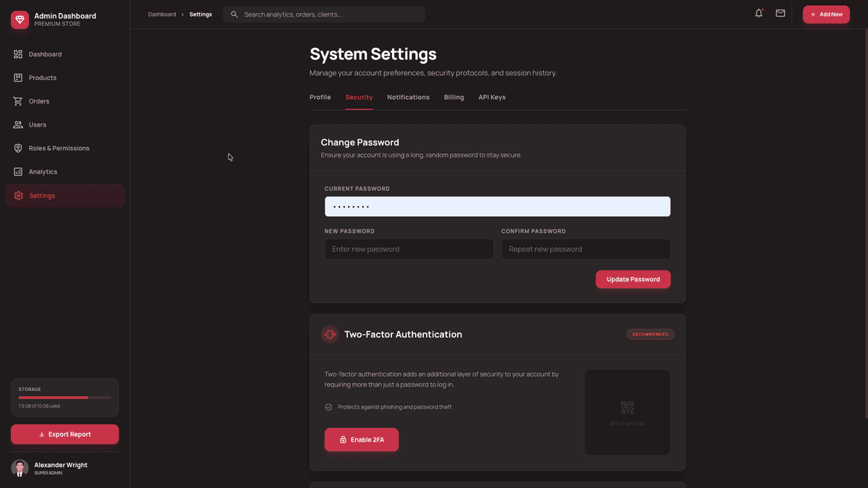The width and height of the screenshot is (868, 488).
Task: Click the Dashboard breadcrumb link
Action: click(x=161, y=14)
